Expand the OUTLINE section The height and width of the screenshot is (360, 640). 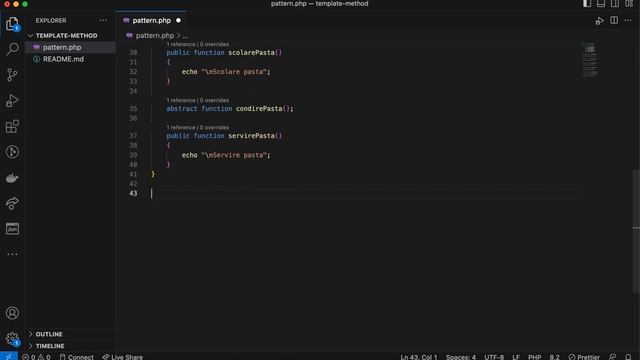click(x=49, y=334)
